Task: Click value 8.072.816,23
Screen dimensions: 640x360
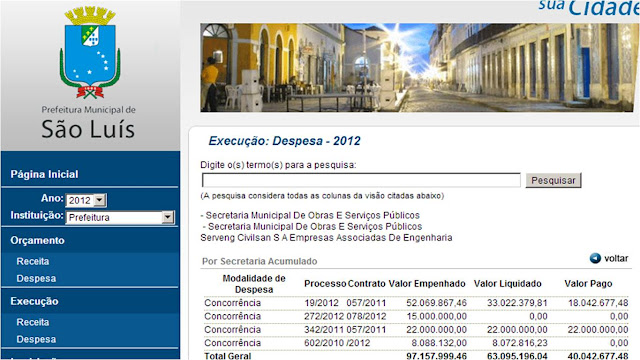Action: (520, 343)
